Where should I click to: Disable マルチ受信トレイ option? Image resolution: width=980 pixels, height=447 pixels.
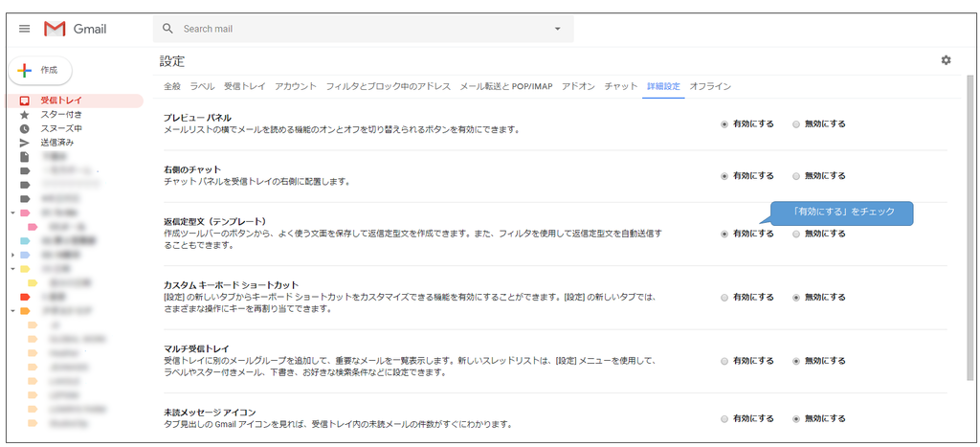point(795,362)
